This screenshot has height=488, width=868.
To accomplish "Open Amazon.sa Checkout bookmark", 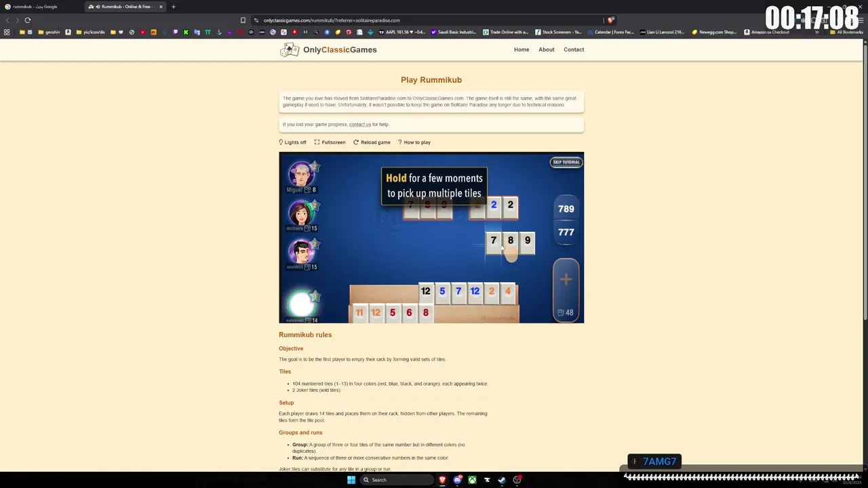I will pyautogui.click(x=766, y=32).
